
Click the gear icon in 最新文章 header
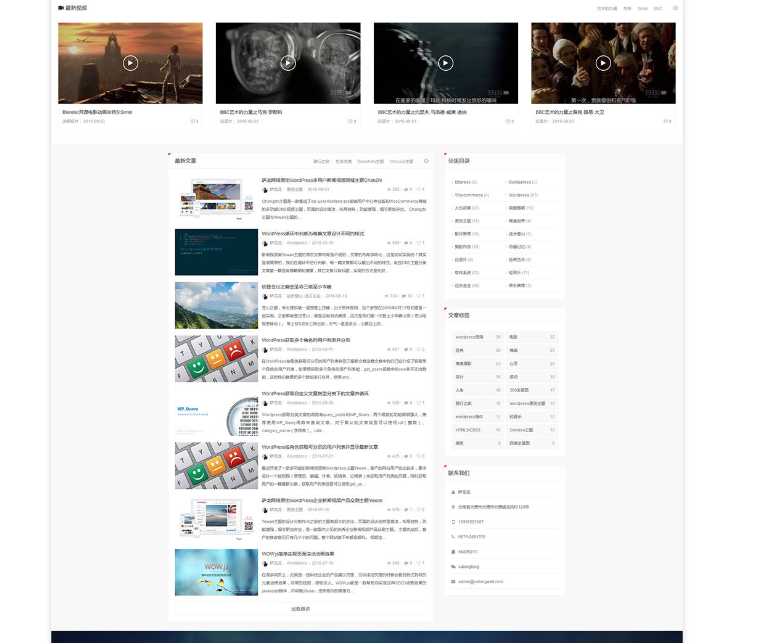(426, 160)
